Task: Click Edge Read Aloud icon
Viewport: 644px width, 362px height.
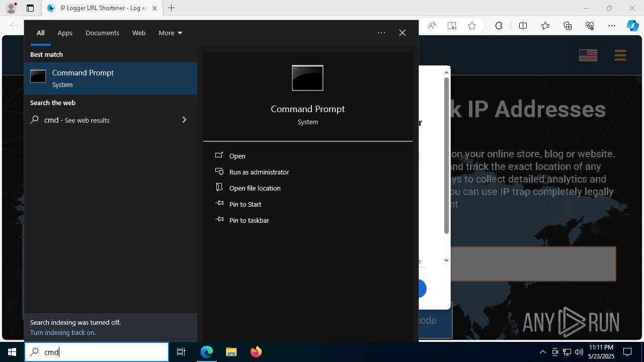Action: coord(432,26)
